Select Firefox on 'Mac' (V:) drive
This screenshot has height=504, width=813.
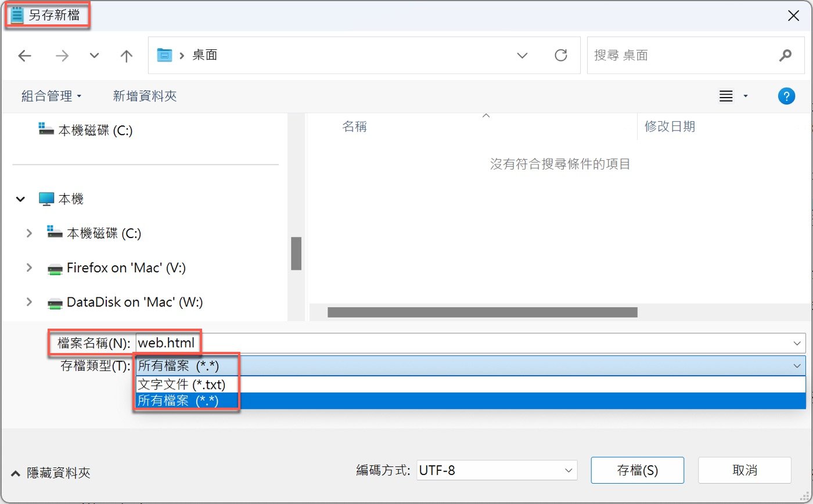pyautogui.click(x=116, y=268)
